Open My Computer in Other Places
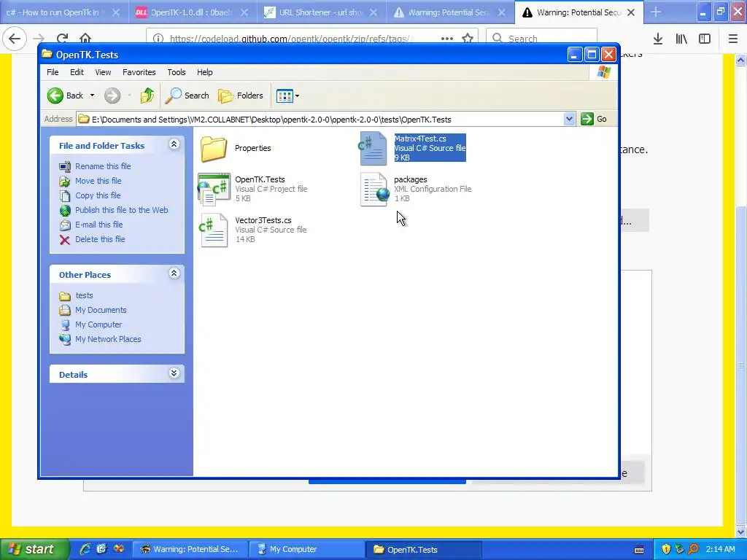Viewport: 747px width, 560px height. click(x=98, y=324)
